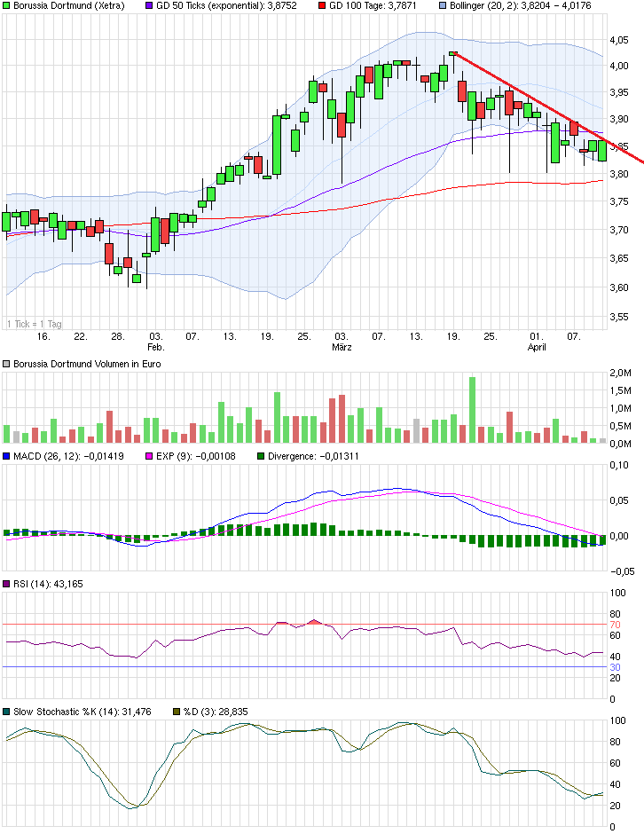Click the blue RSI 30 oversold line
Viewport: 644px width, 834px height.
tap(304, 667)
